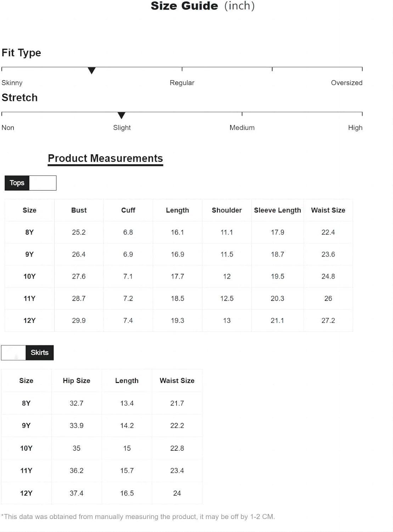Click the Bust column header in Tops
The width and height of the screenshot is (393, 532).
79,210
